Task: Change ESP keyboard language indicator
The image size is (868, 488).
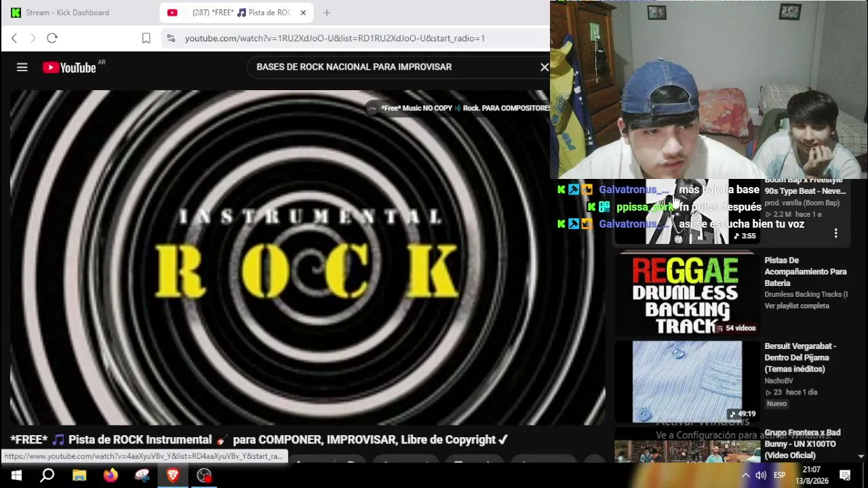Action: tap(780, 475)
